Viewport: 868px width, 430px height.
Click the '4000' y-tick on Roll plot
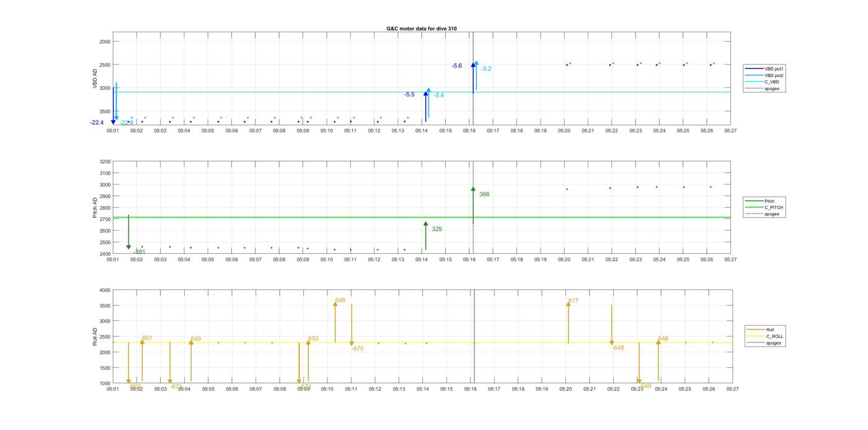click(105, 290)
